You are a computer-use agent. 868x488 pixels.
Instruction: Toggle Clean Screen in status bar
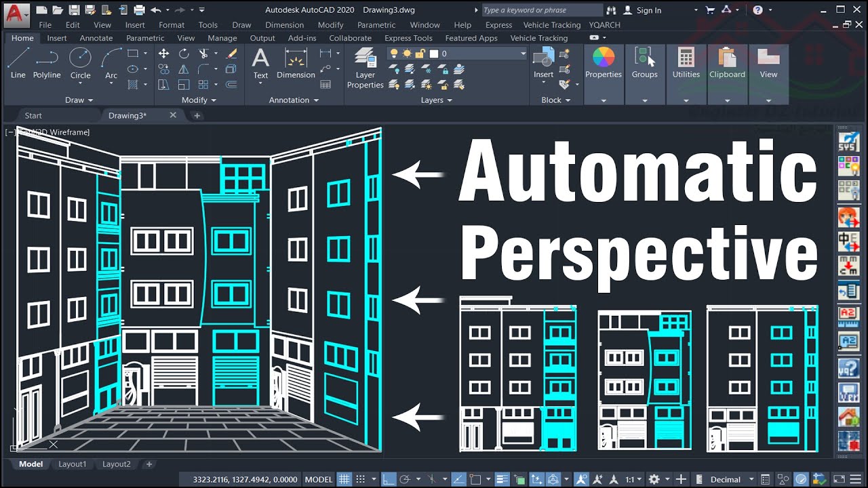click(x=839, y=479)
